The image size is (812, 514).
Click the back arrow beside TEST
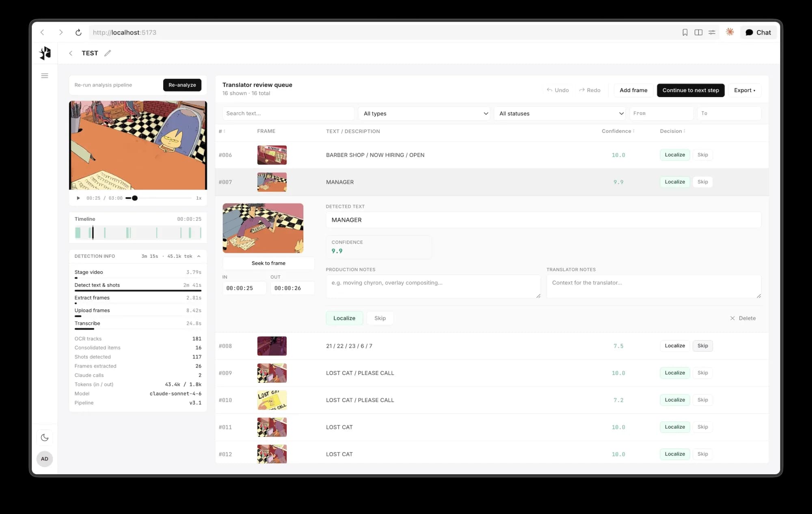pos(71,53)
